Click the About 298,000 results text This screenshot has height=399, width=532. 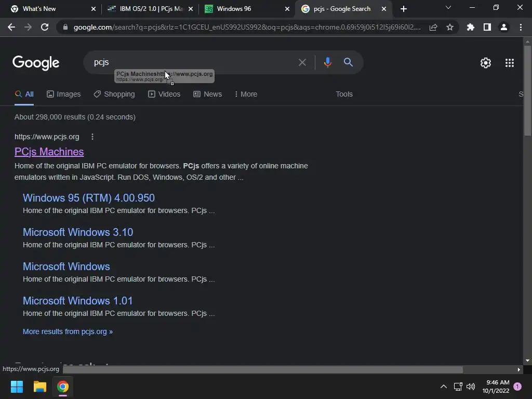point(75,117)
